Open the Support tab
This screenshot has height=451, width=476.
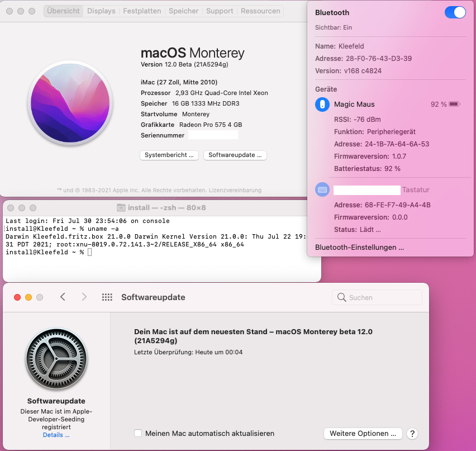coord(220,11)
